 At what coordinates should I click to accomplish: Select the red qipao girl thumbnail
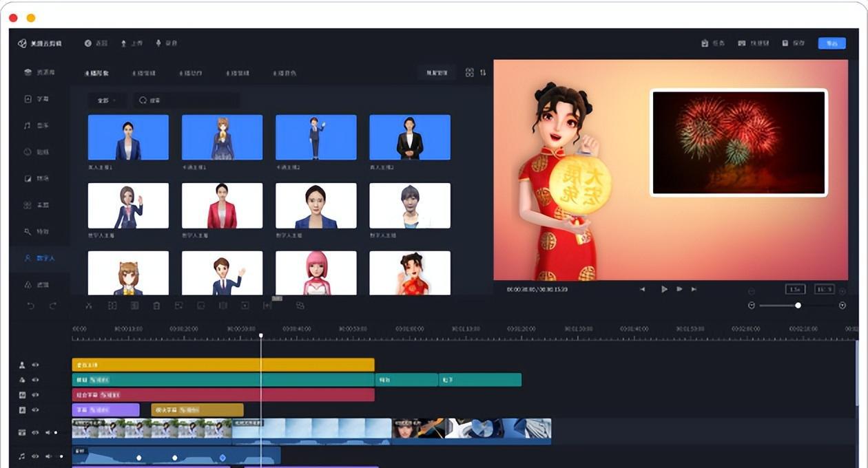410,273
